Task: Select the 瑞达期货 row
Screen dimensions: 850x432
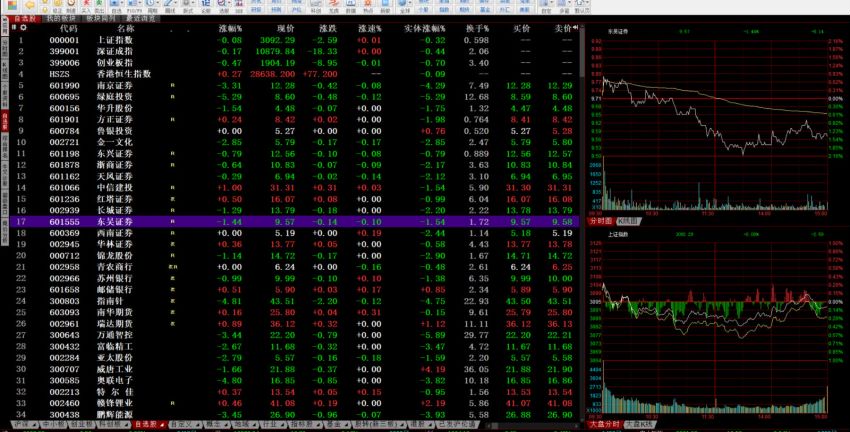Action: pos(295,324)
